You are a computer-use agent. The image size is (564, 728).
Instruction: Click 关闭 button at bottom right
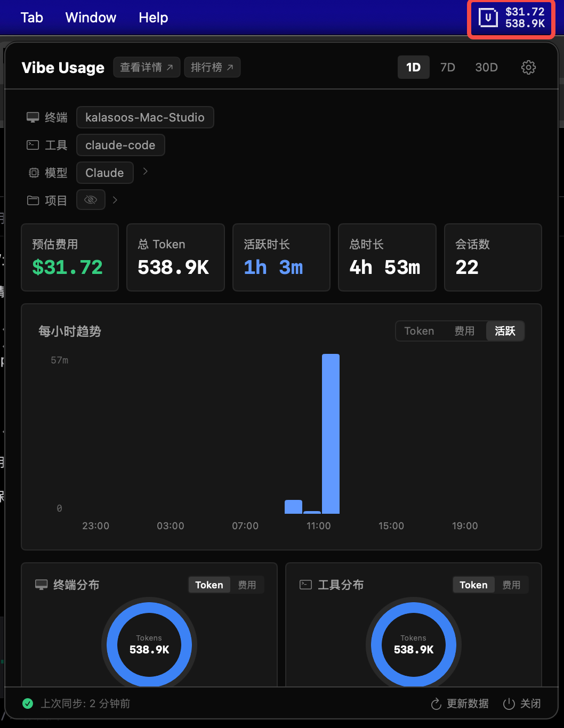click(x=522, y=703)
